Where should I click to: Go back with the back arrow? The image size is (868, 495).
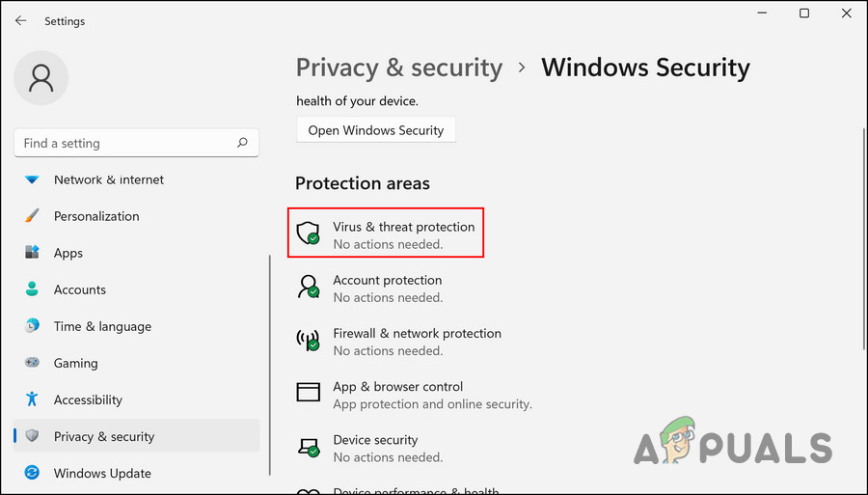click(20, 20)
